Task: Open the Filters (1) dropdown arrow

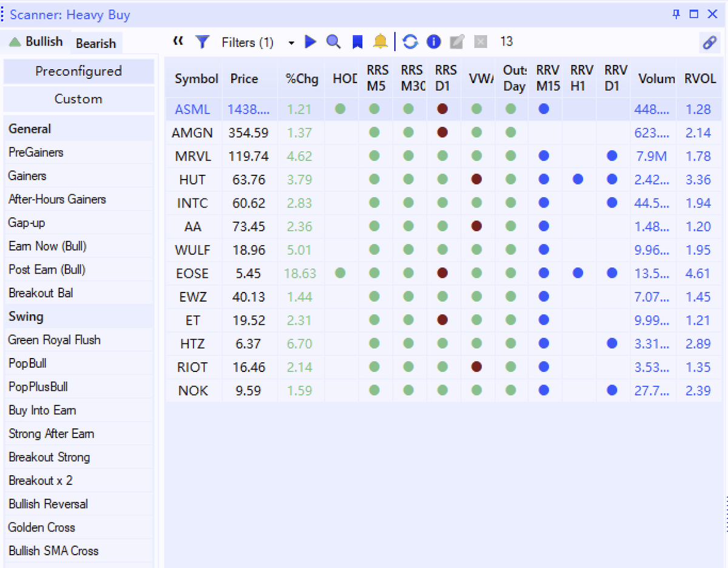Action: [291, 42]
